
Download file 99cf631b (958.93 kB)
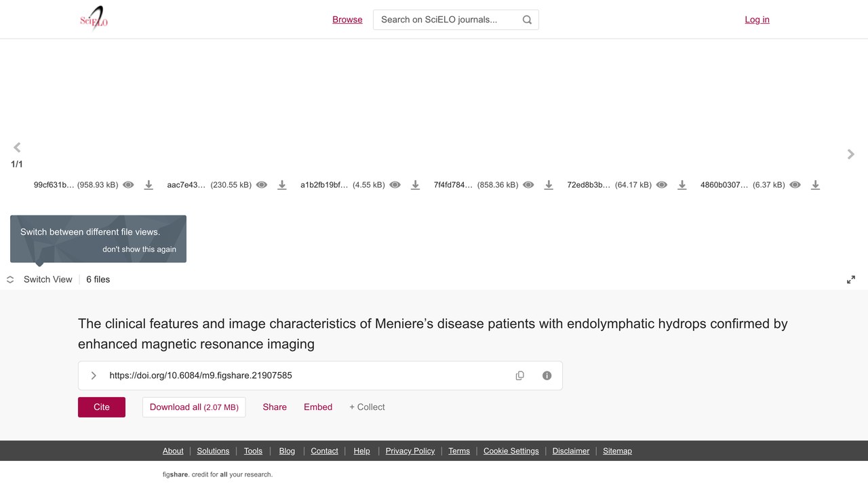point(149,185)
